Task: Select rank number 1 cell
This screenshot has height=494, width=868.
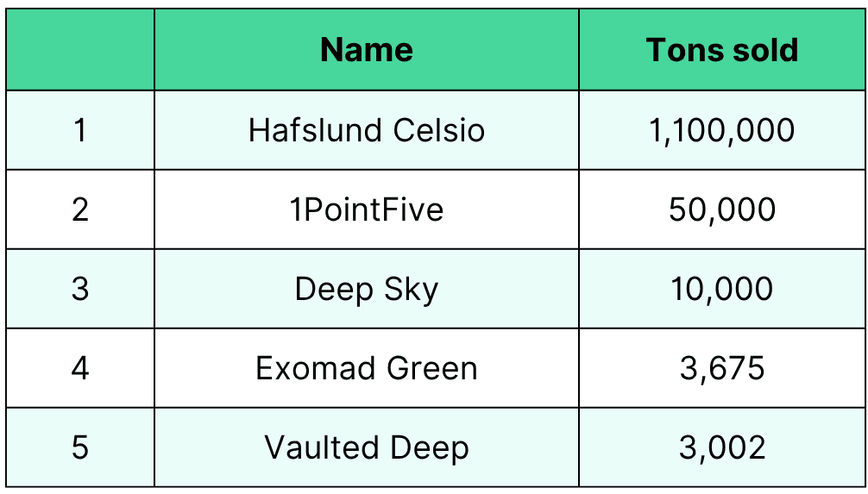Action: pos(80,130)
